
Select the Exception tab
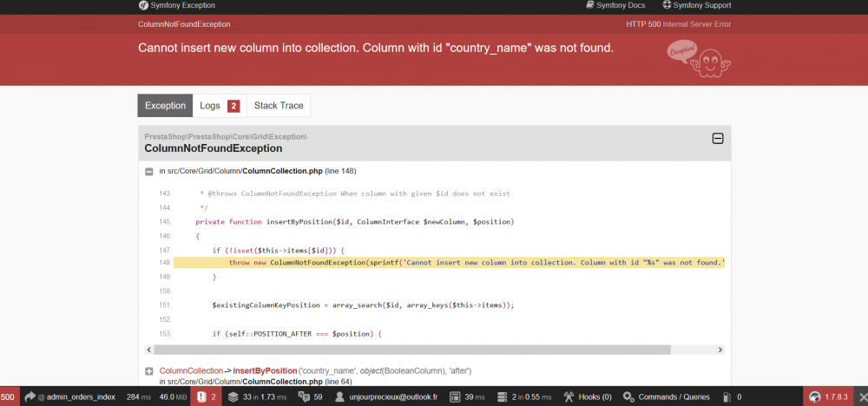[x=165, y=106]
